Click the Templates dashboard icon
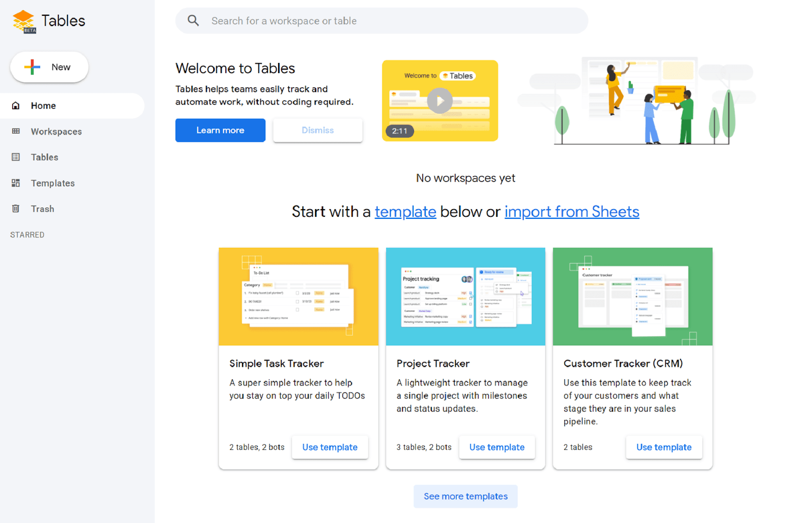812x523 pixels. point(16,183)
